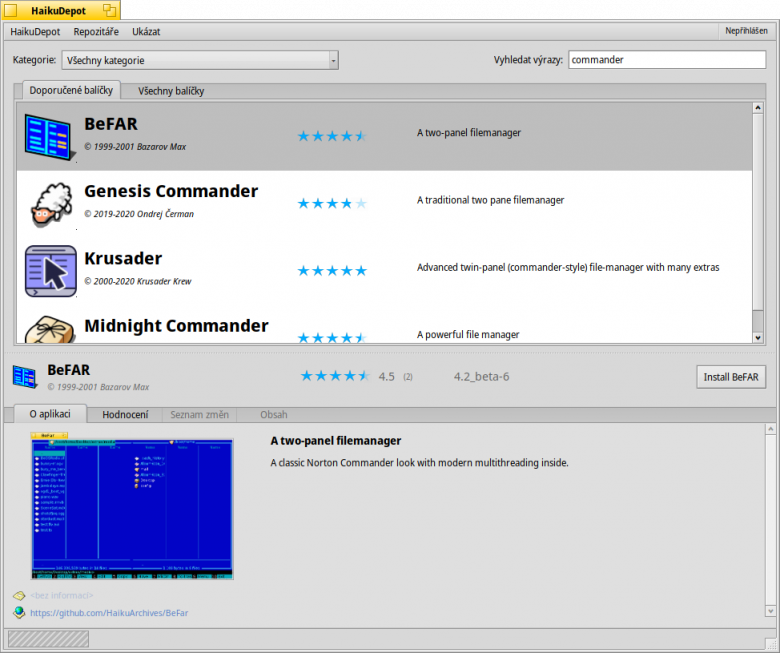Click the HaikuDepot window close box in title tab
The width and height of the screenshot is (780, 653).
10,10
